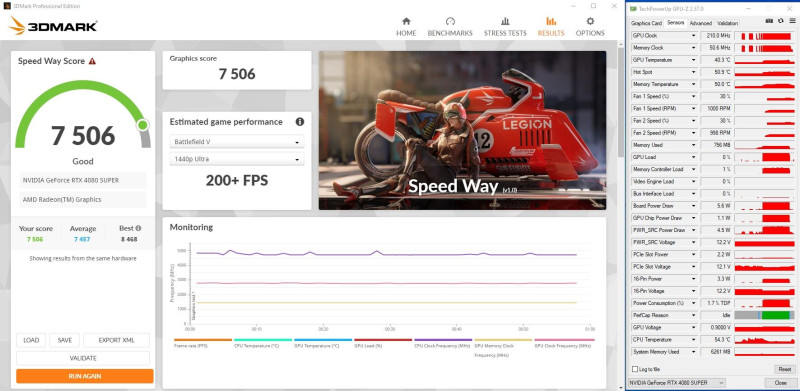This screenshot has height=391, width=800.
Task: Select the GPU-Z Sensors tab
Action: point(676,23)
